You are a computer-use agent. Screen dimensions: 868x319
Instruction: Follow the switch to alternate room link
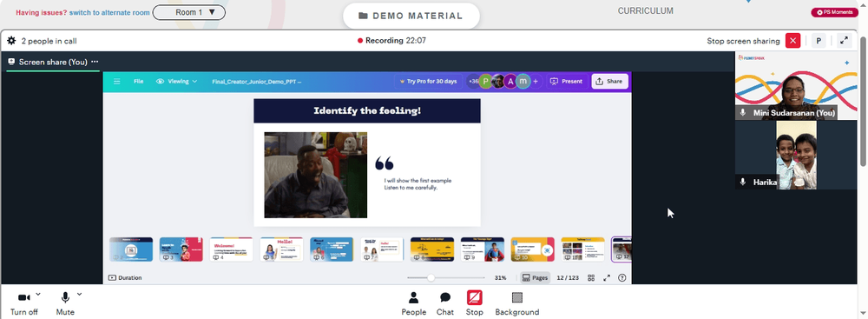109,12
